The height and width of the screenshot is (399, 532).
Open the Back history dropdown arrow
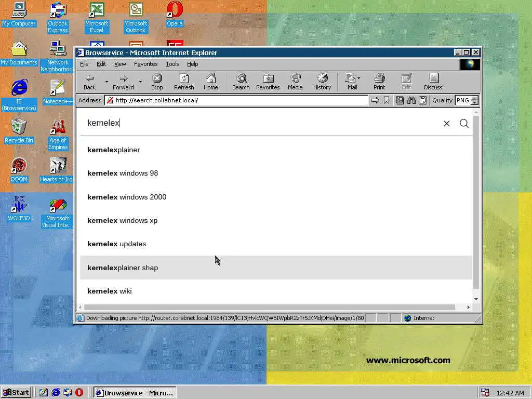pos(107,82)
